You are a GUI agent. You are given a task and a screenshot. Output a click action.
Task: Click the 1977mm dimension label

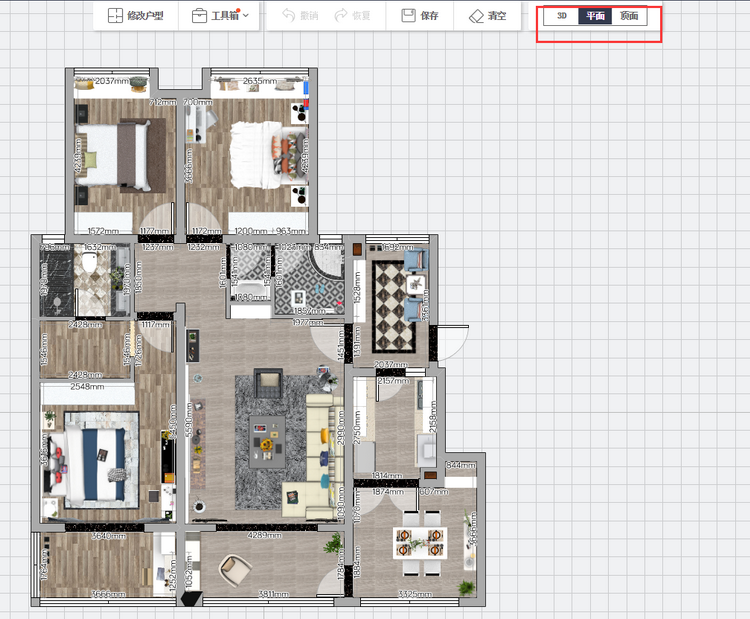click(x=308, y=323)
